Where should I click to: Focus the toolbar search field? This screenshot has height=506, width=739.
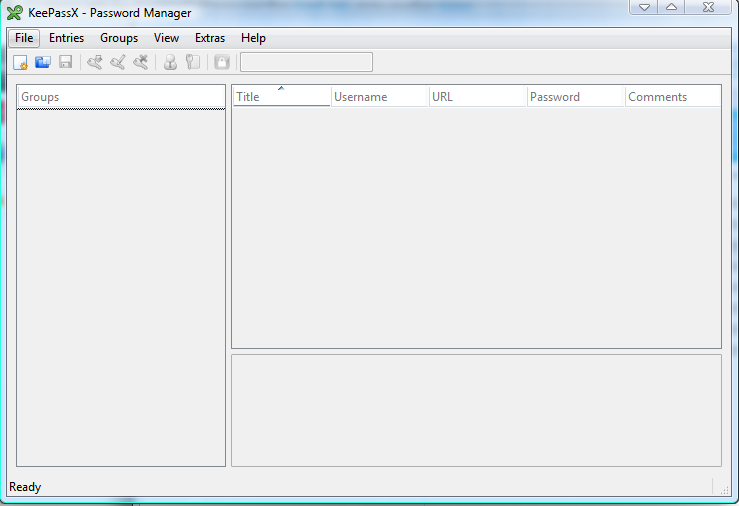306,62
